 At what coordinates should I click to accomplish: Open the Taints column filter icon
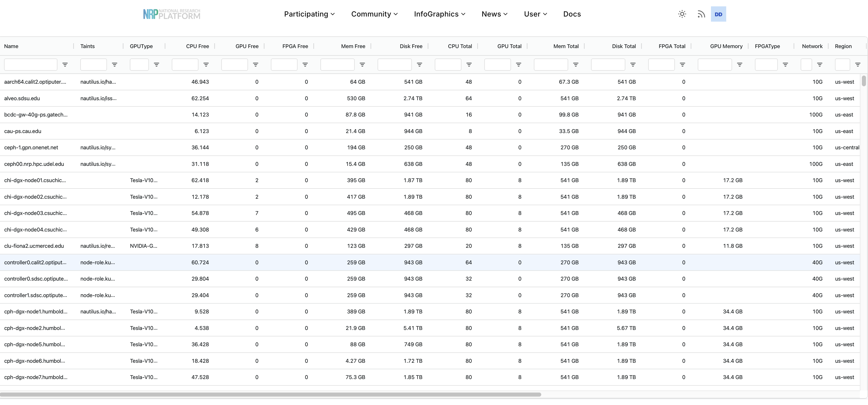115,64
